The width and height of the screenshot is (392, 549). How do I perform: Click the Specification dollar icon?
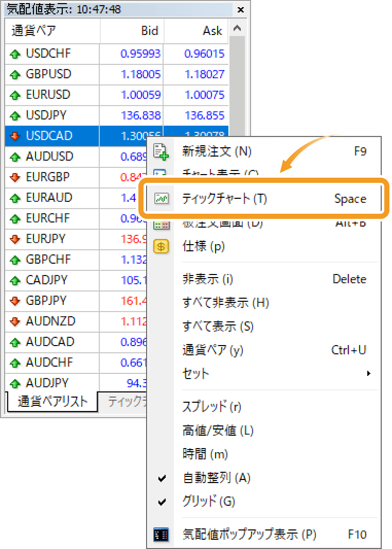pos(161,247)
